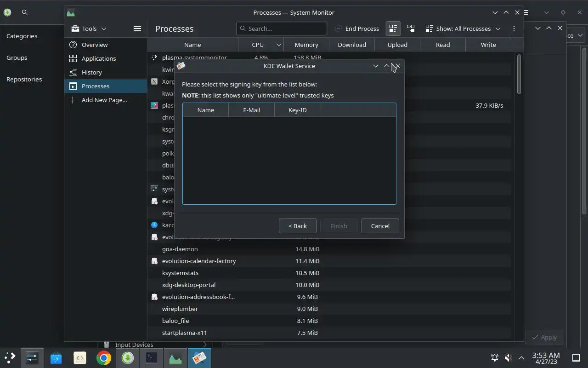Sort processes by Write column
This screenshot has width=588, height=368.
pyautogui.click(x=488, y=45)
